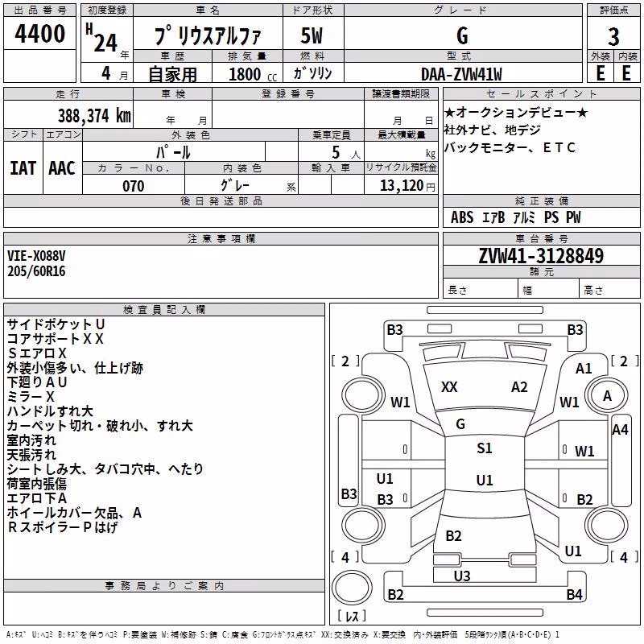This screenshot has width=644, height=644.
Task: Click S1 mark on roof diagram
Action: [x=485, y=448]
